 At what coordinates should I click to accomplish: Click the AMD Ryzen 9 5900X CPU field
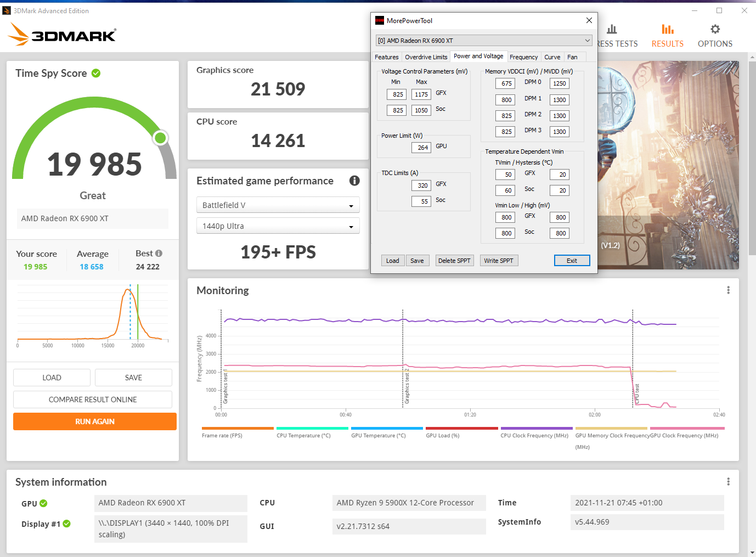point(409,503)
